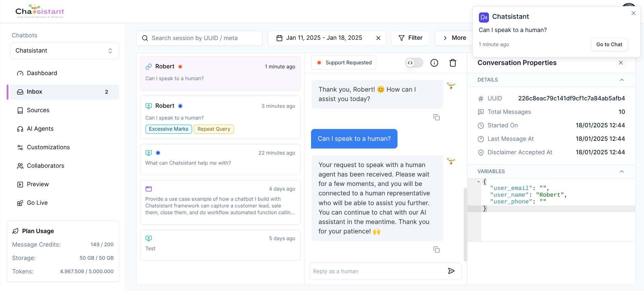Click the window icon on the 4 days ago session
The width and height of the screenshot is (644, 291).
pos(149,189)
